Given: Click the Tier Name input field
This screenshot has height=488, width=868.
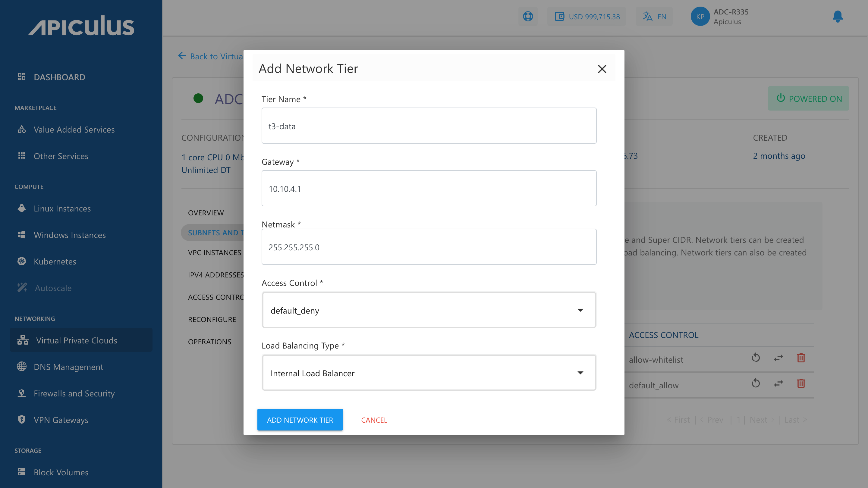Looking at the screenshot, I should (429, 126).
